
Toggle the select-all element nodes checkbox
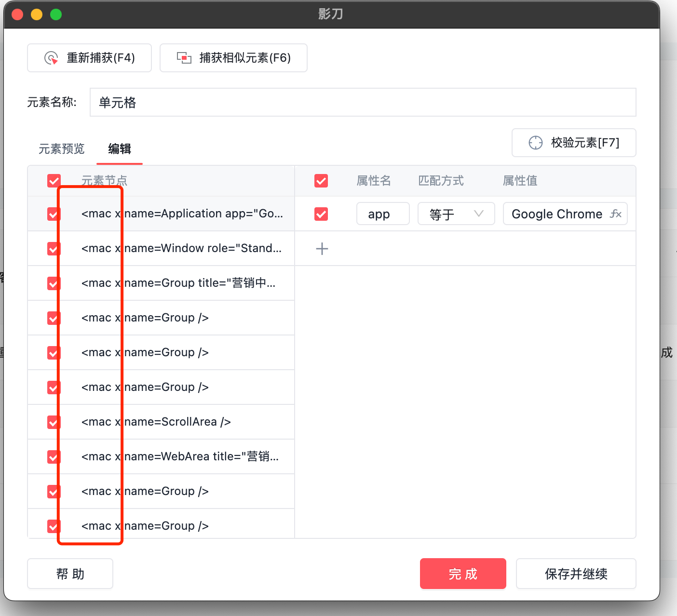click(54, 181)
